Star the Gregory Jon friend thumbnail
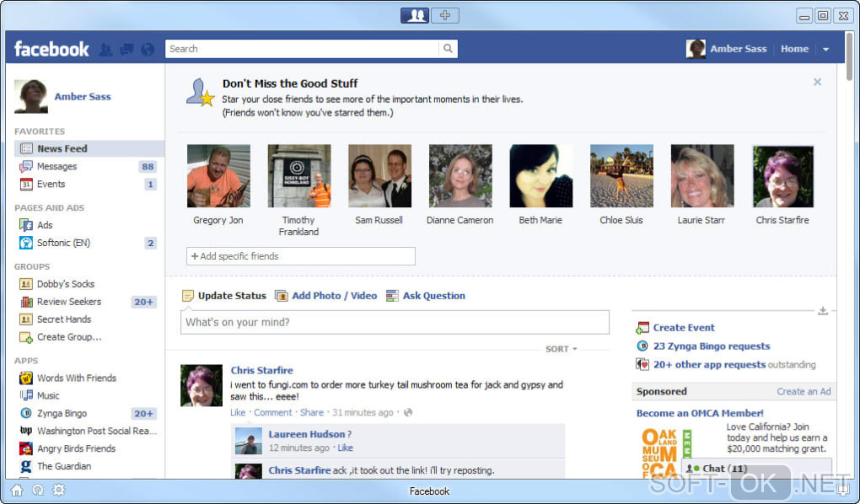 point(218,176)
